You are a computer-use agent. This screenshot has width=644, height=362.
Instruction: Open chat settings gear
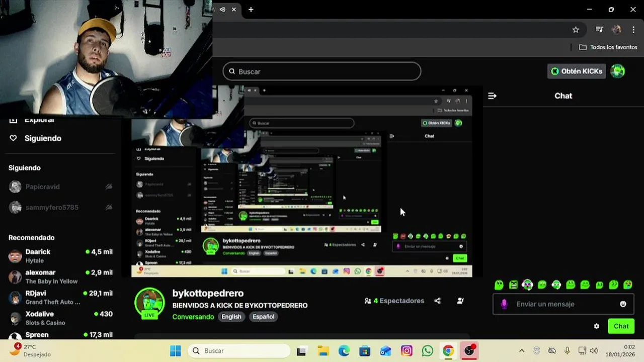pos(597,326)
